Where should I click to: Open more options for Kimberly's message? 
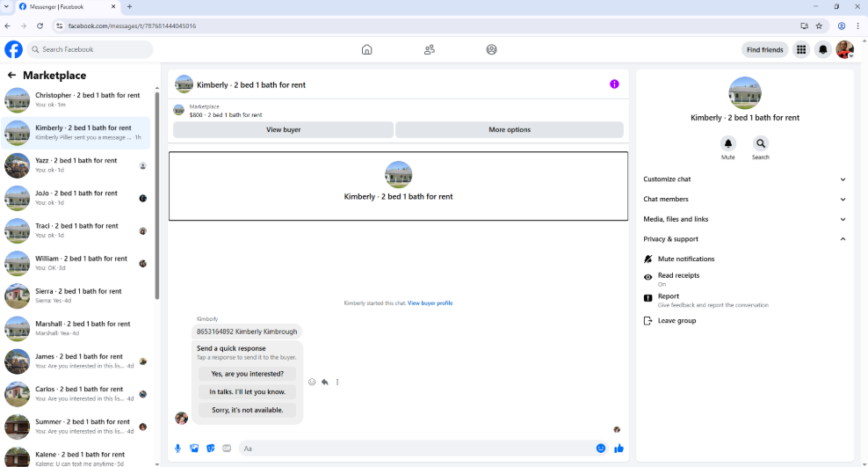[337, 382]
